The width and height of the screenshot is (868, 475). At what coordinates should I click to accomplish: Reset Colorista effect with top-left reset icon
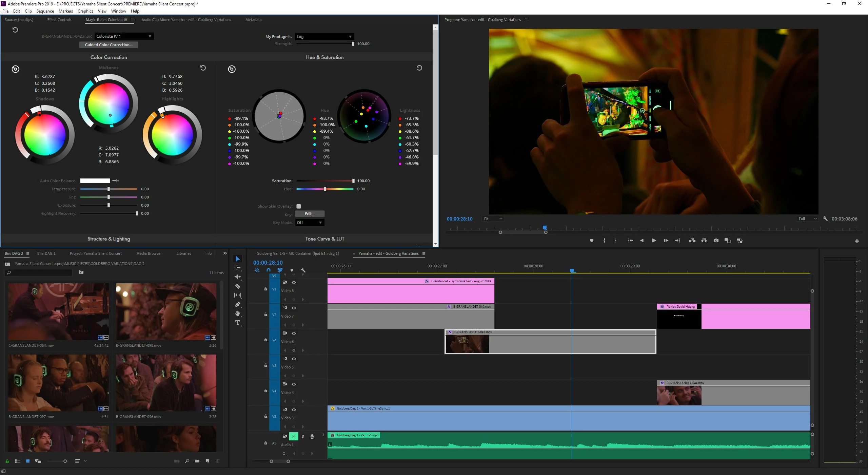[15, 30]
